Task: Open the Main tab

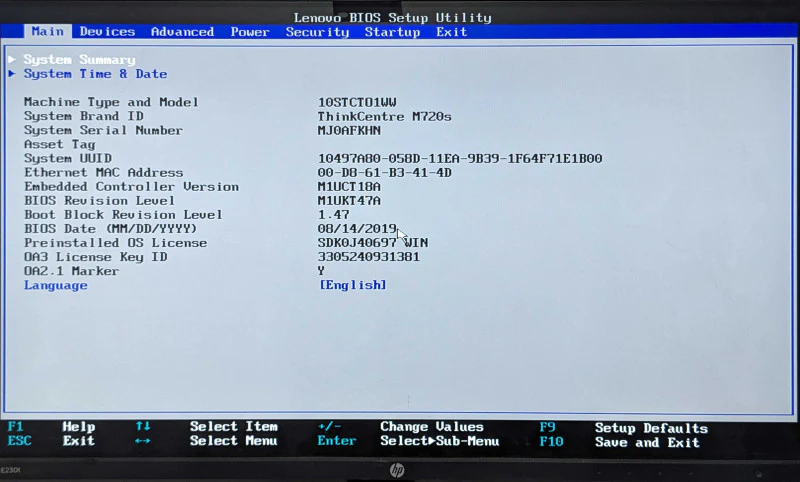Action: click(47, 32)
